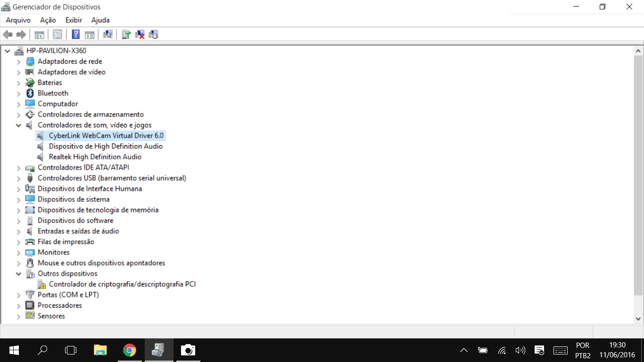Open the Windows Start menu

tap(14, 350)
